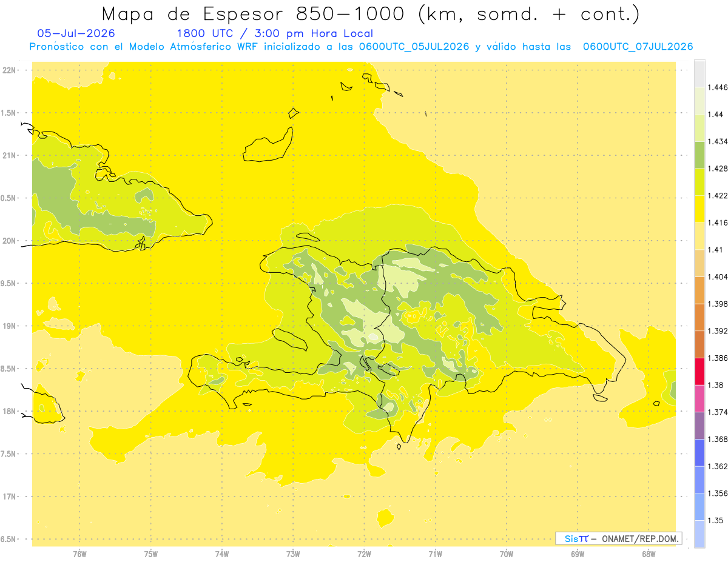The image size is (728, 562).
Task: Click the '75W' longitude label
Action: pos(150,554)
